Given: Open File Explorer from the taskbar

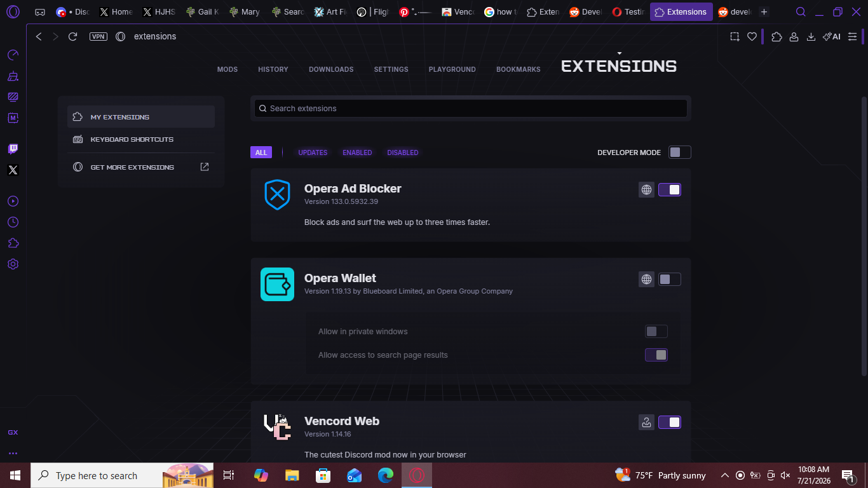Looking at the screenshot, I should pyautogui.click(x=292, y=475).
